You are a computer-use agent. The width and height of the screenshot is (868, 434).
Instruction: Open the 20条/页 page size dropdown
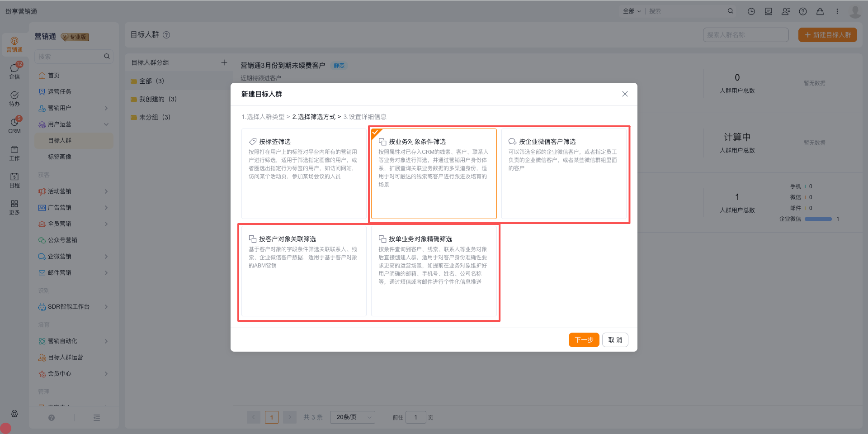(x=353, y=417)
